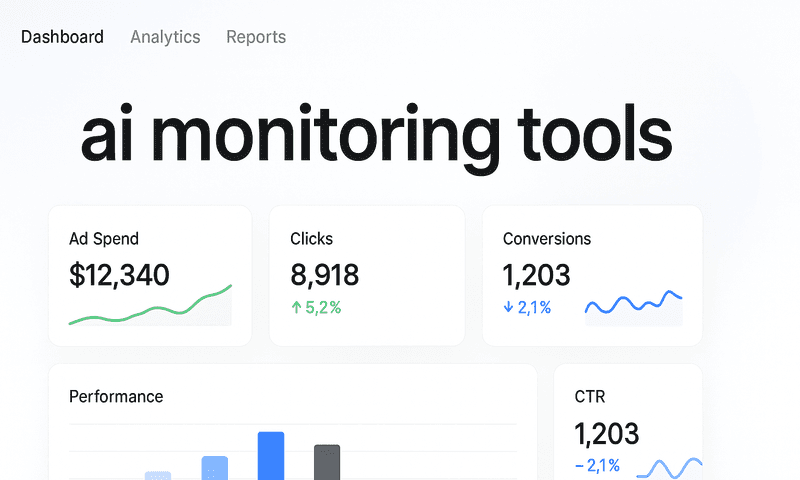
Task: Click the Conversions card label
Action: [547, 239]
